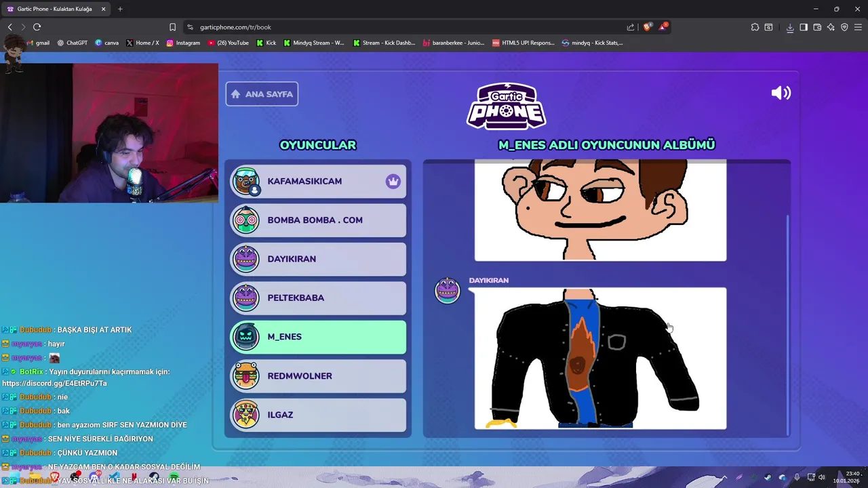Screen dimensions: 868x488
Task: Open the ChatGPT bookmark
Action: (72, 43)
